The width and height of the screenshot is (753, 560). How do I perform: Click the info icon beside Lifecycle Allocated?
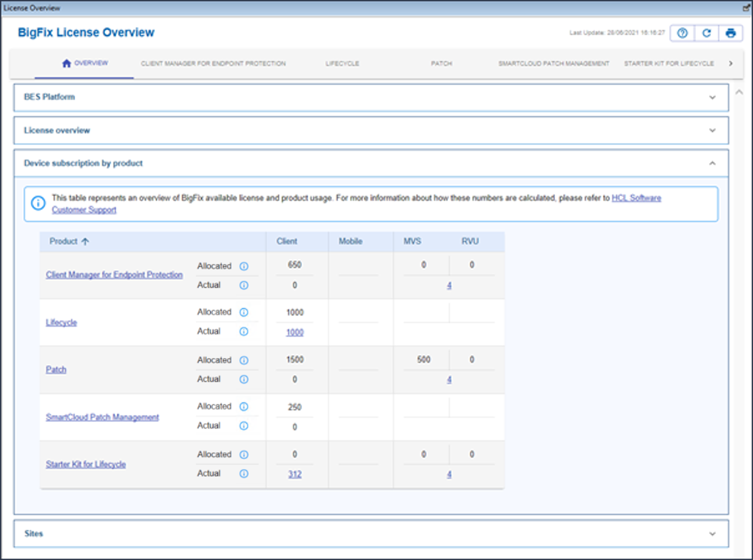pos(244,312)
